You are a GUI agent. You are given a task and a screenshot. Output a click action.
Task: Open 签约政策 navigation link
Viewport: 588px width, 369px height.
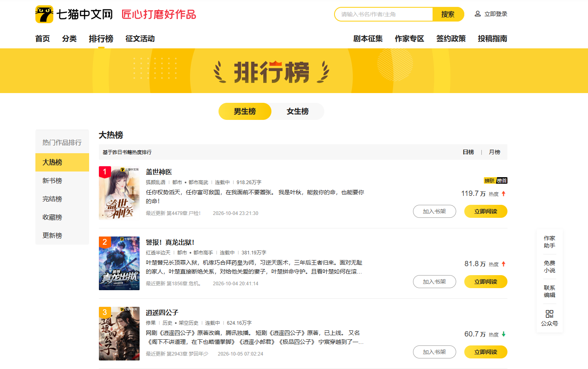click(451, 39)
